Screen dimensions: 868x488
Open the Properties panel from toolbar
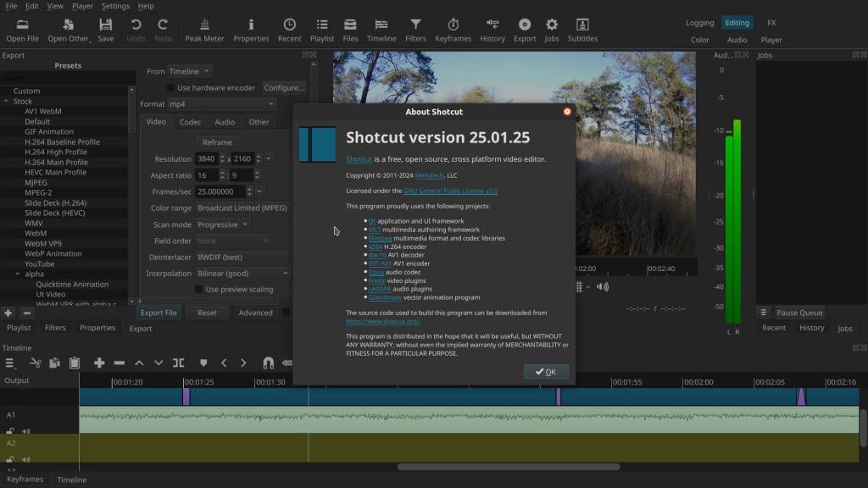pyautogui.click(x=251, y=30)
